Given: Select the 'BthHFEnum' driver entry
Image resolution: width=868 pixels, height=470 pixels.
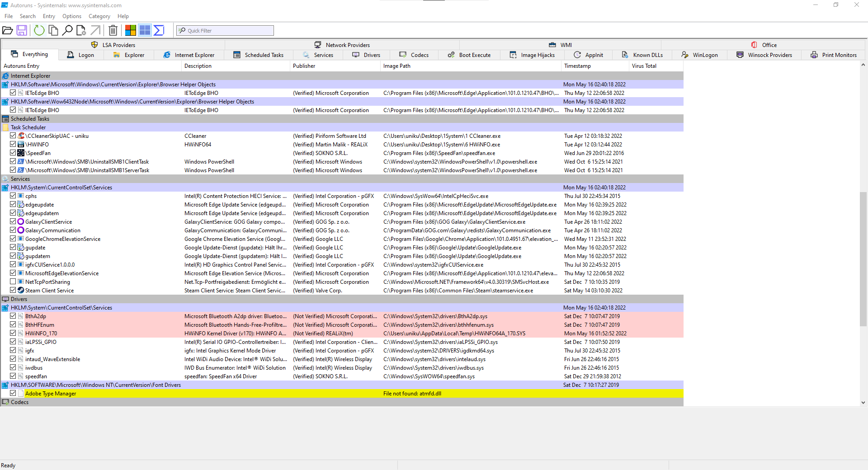Looking at the screenshot, I should click(x=40, y=325).
